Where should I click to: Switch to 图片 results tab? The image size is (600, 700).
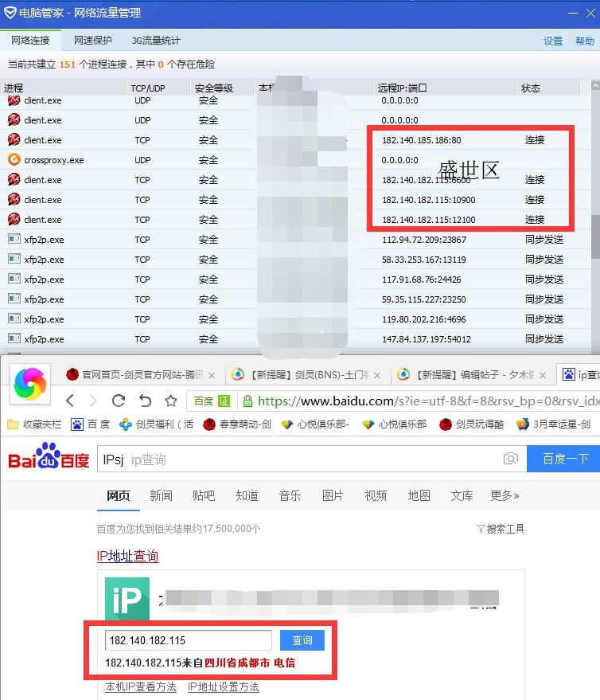tap(333, 495)
